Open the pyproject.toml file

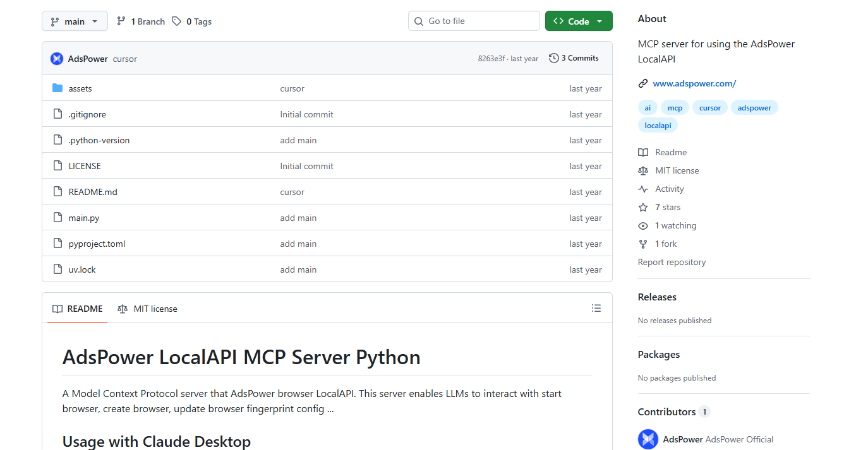[x=97, y=244]
